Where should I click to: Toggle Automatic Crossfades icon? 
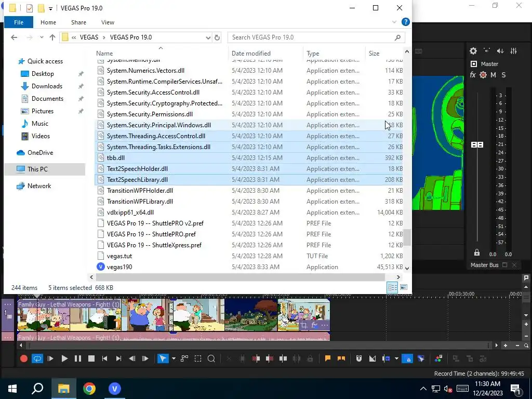pyautogui.click(x=373, y=358)
